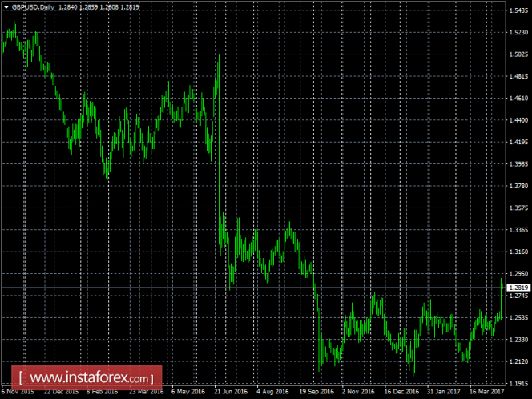
Task: Click the 16 Dec 2016 date label
Action: (x=401, y=391)
